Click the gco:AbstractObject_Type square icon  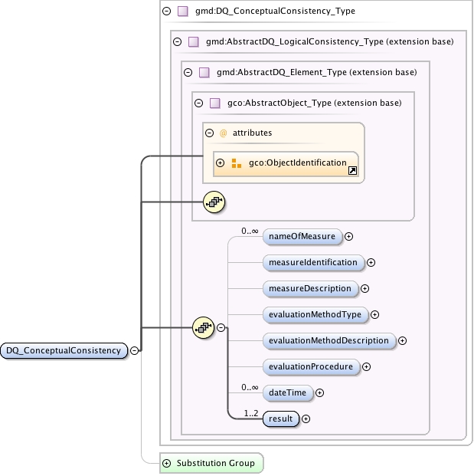215,103
